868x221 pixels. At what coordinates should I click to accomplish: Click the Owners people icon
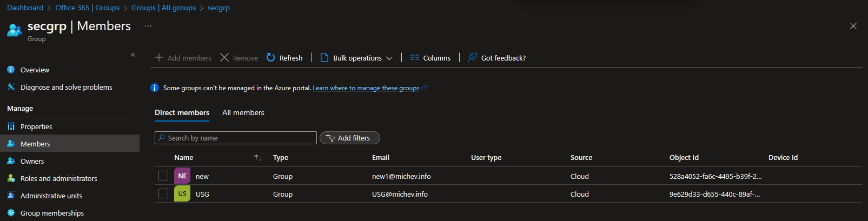(x=11, y=161)
